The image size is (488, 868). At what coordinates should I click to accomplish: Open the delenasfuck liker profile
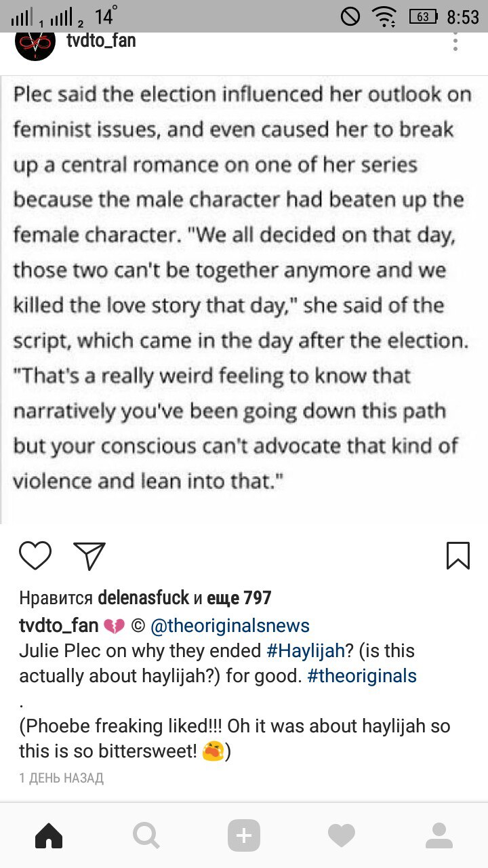[x=144, y=598]
